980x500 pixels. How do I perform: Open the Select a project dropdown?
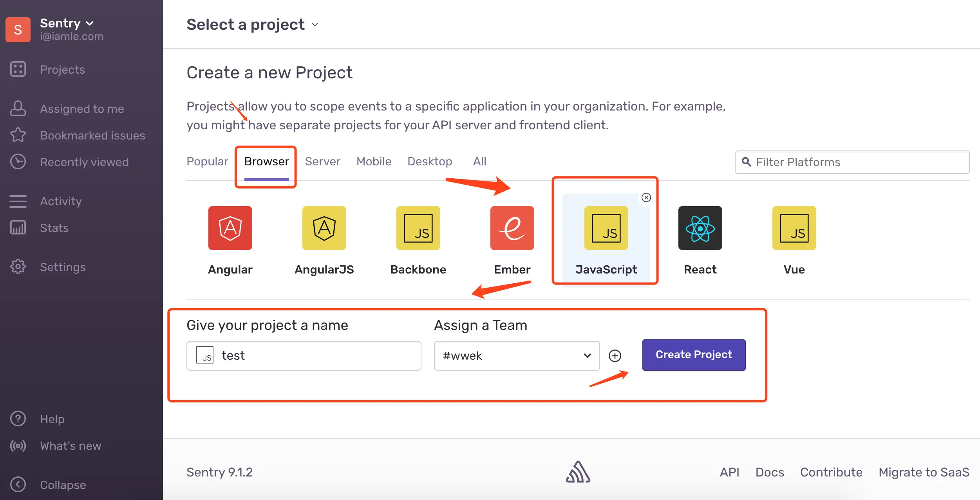[252, 25]
